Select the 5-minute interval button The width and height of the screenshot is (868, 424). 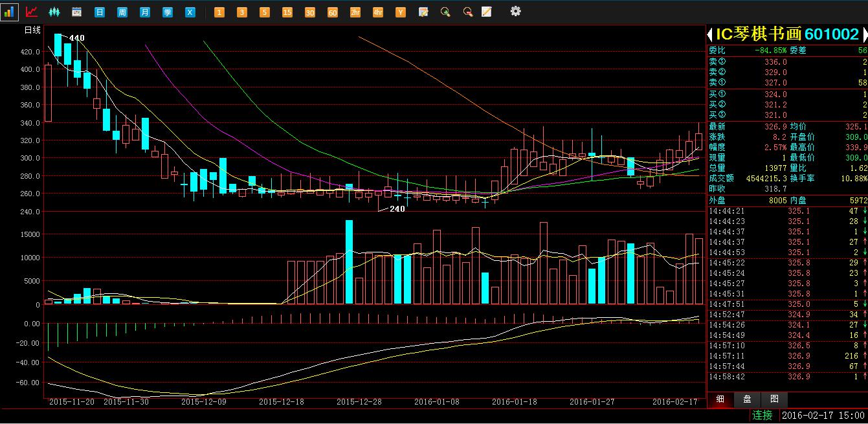click(x=265, y=12)
